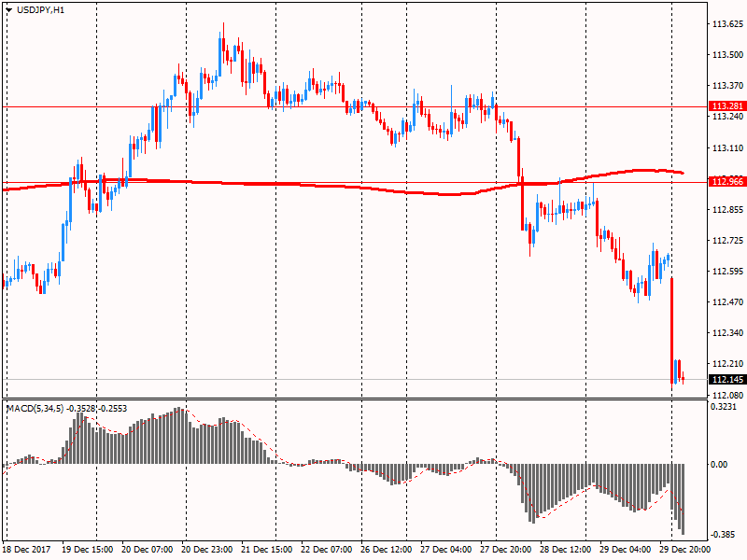
Task: Click the -0.385 MACD scale value
Action: pyautogui.click(x=722, y=534)
